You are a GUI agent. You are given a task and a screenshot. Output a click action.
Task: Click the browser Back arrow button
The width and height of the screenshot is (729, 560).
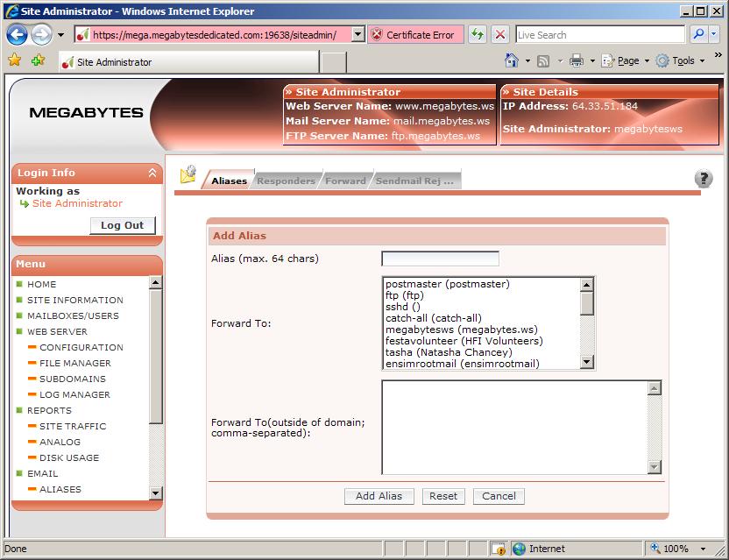tap(18, 35)
